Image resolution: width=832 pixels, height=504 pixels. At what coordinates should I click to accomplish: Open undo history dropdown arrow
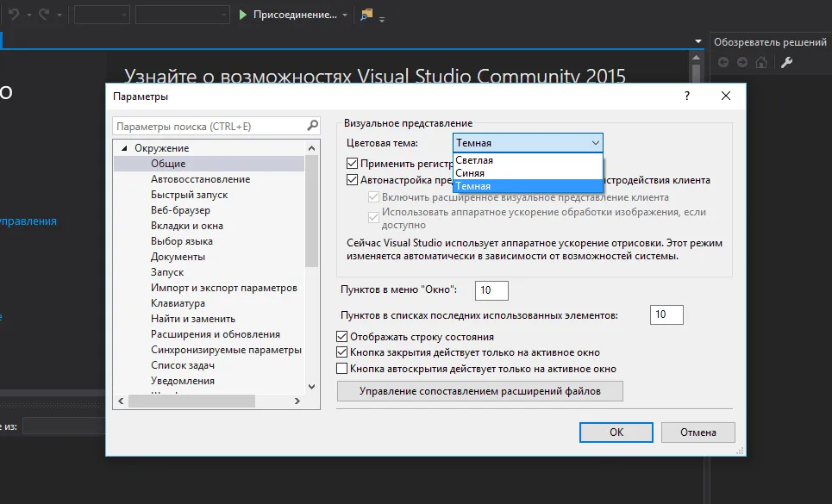click(28, 15)
